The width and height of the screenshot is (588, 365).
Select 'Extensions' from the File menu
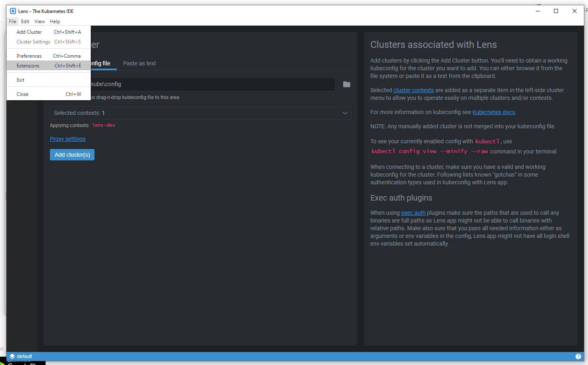pyautogui.click(x=28, y=65)
